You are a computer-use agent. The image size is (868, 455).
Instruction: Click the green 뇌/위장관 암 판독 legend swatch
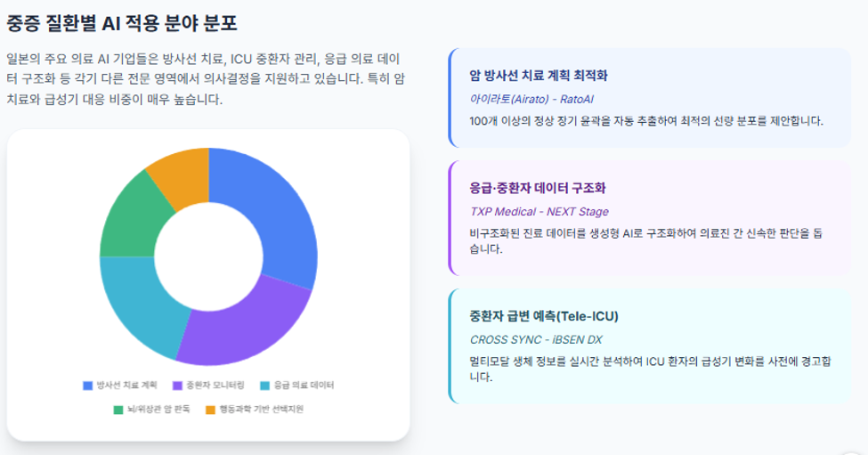pyautogui.click(x=118, y=410)
